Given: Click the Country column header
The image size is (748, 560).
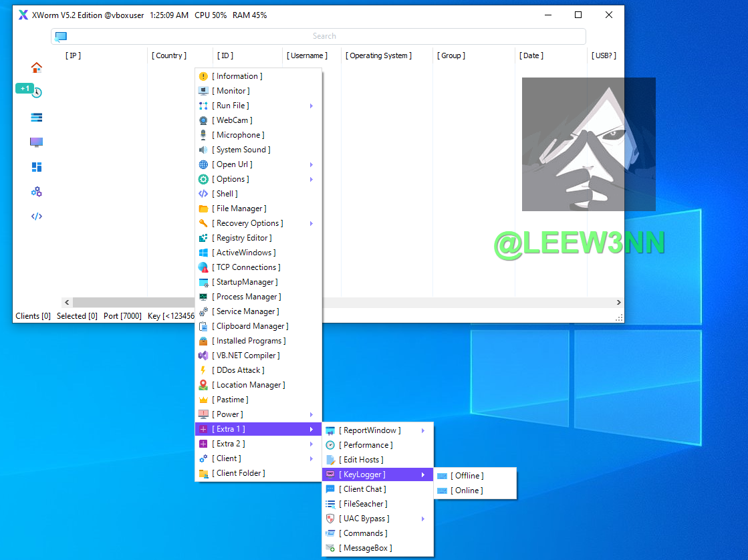Looking at the screenshot, I should pyautogui.click(x=171, y=55).
